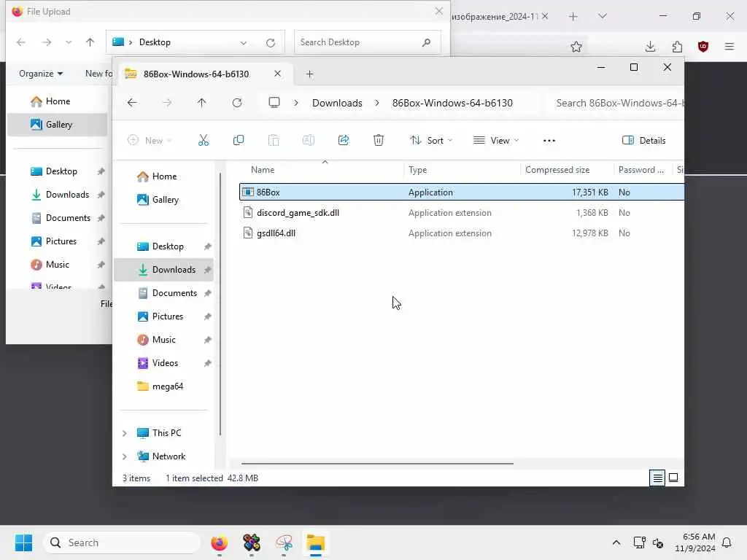Viewport: 747px width, 560px height.
Task: Expand Network in navigation tree
Action: [x=124, y=456]
